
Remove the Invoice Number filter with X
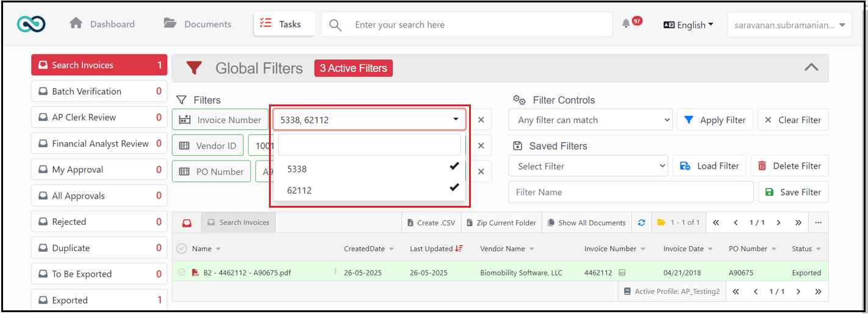pyautogui.click(x=481, y=120)
